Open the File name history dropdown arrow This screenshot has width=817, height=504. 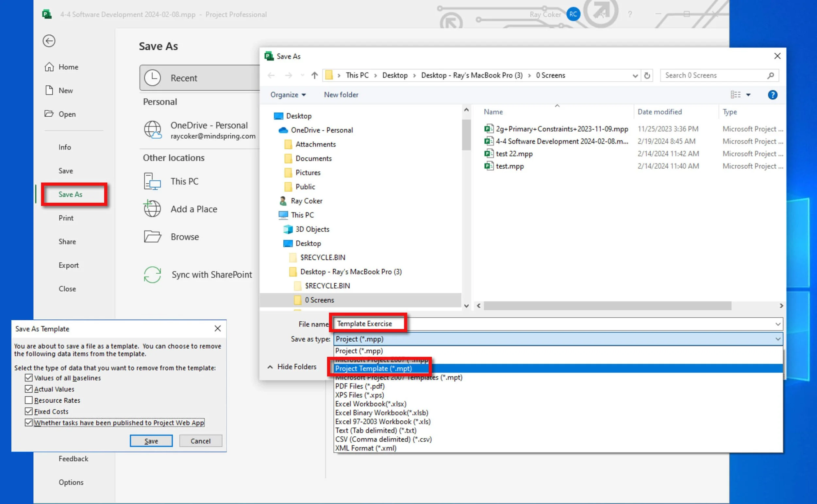(778, 324)
